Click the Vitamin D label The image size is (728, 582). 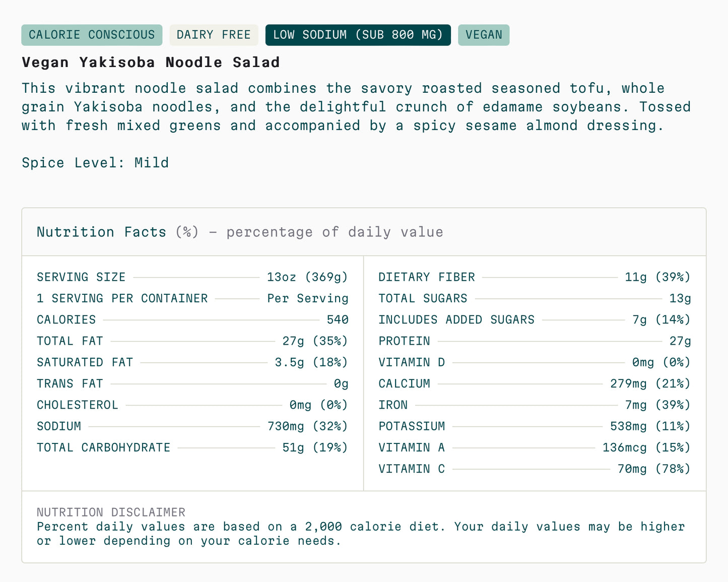(x=412, y=362)
